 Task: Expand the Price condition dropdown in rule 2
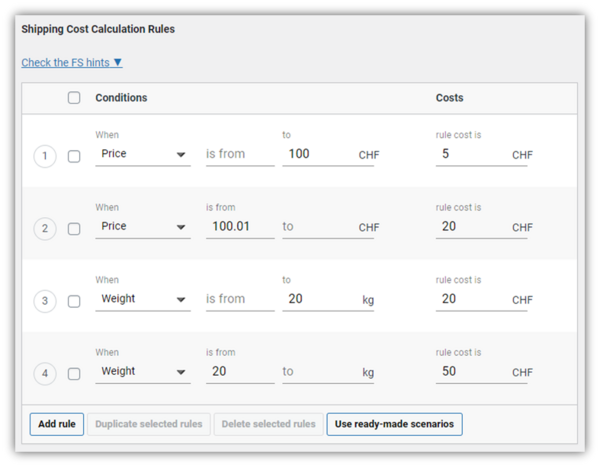pyautogui.click(x=142, y=227)
